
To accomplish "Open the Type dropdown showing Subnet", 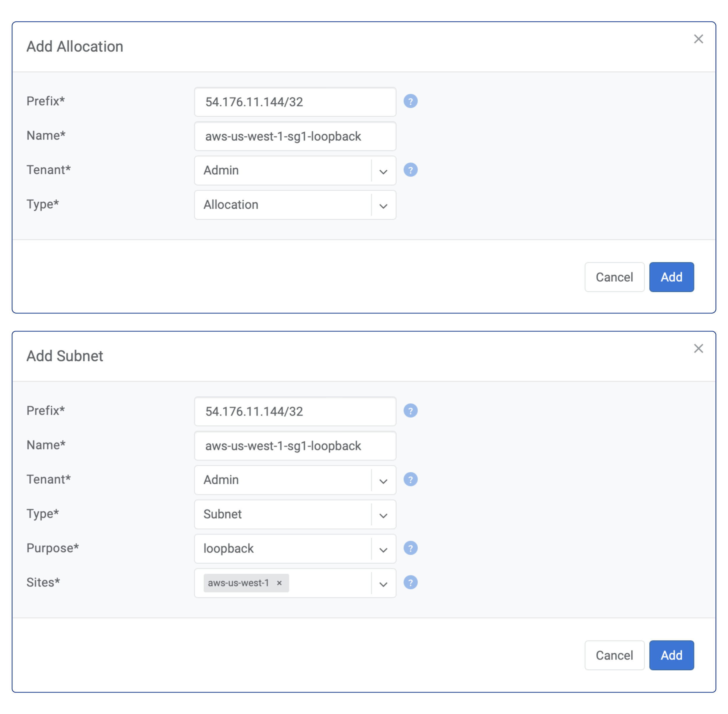I will [383, 516].
